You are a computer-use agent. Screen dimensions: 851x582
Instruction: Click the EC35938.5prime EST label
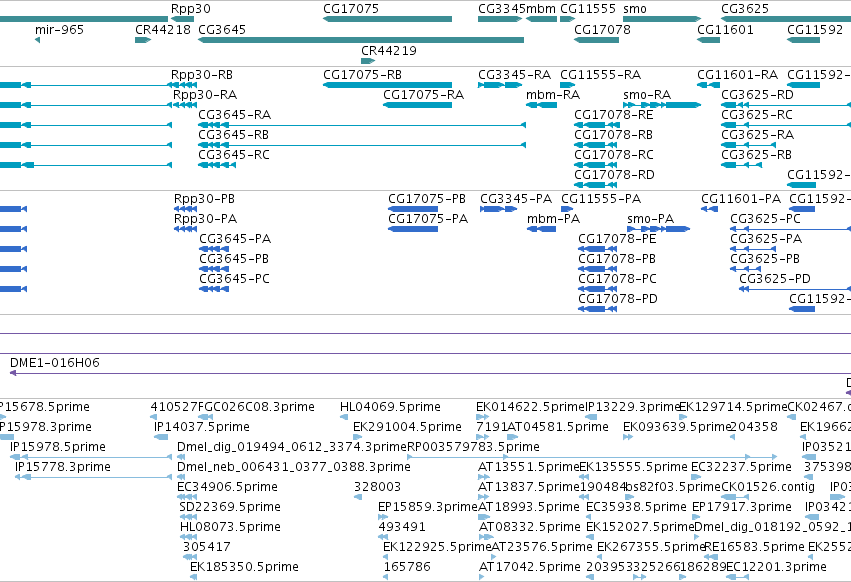coord(637,507)
